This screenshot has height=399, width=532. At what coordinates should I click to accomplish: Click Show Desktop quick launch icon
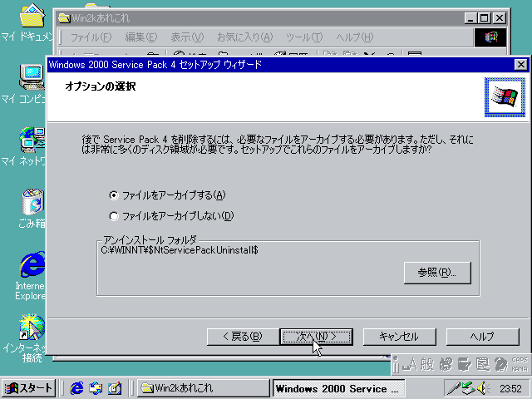click(x=115, y=388)
